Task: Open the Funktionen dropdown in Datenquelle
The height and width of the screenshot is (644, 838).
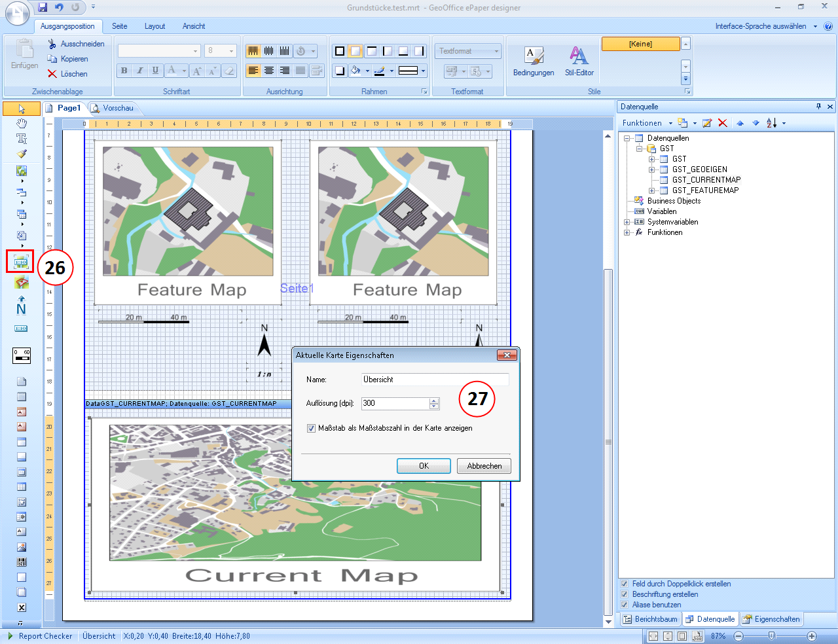Action: 647,123
